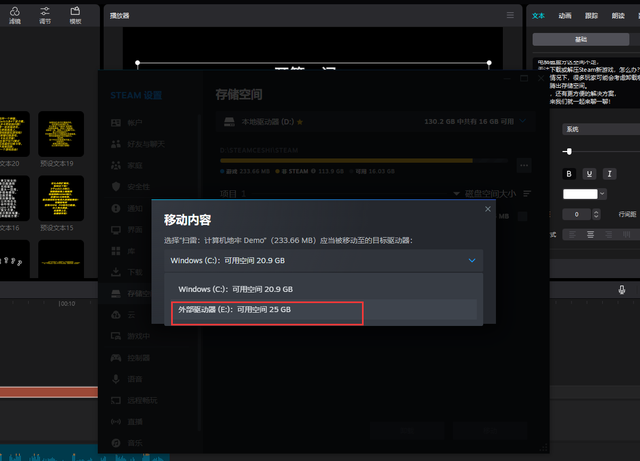Viewport: 640px width, 461px height.
Task: Click the library grid icon
Action: pos(116,251)
